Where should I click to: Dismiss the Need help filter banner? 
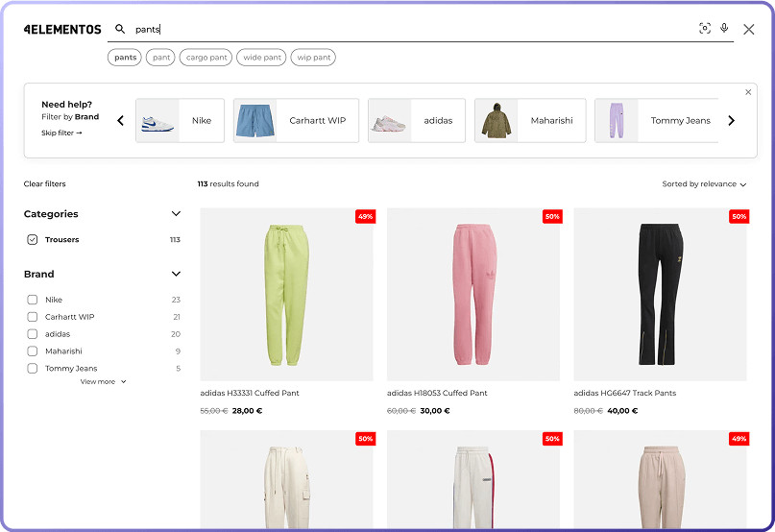(x=748, y=92)
